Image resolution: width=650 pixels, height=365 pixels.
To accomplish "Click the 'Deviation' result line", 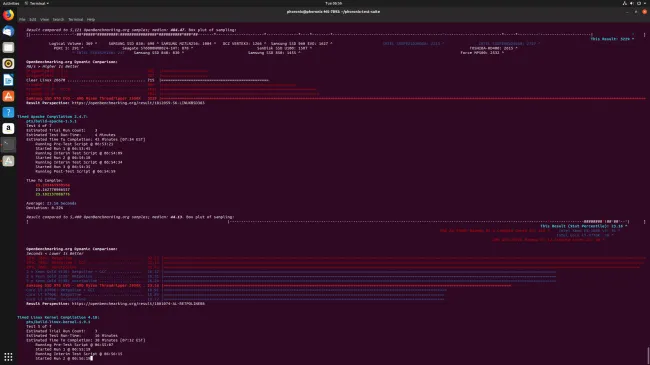I will pyautogui.click(x=44, y=208).
